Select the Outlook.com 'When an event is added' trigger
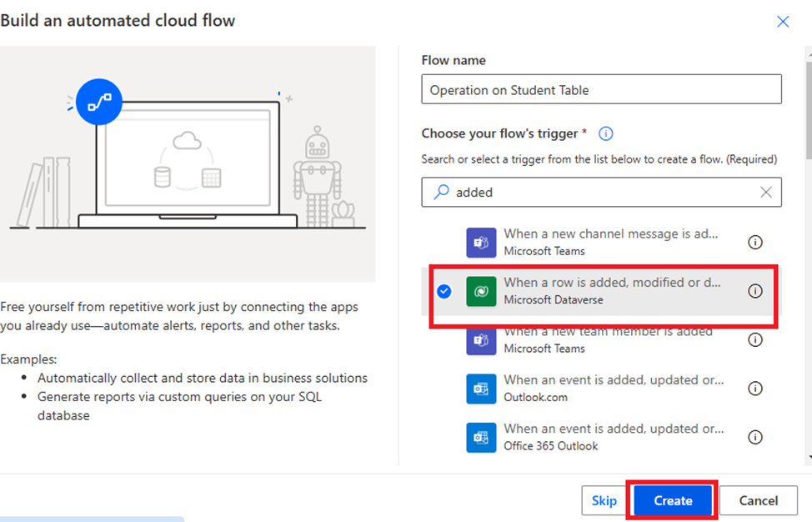This screenshot has height=522, width=812. [613, 388]
